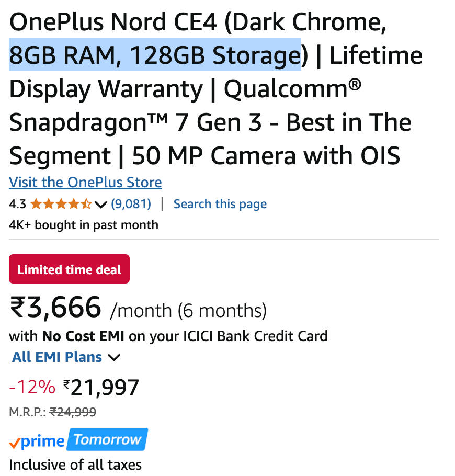Click the 4.3 rating number
Image resolution: width=455 pixels, height=476 pixels.
[x=17, y=204]
